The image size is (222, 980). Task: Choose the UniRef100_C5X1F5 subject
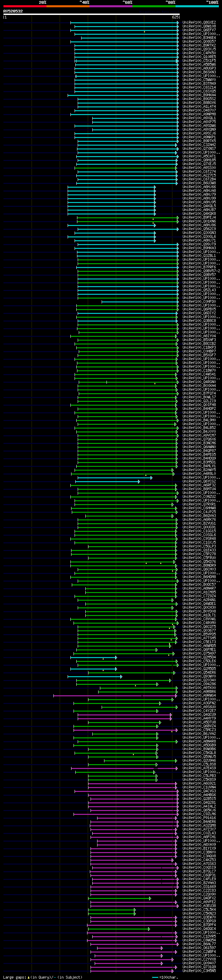(199, 60)
